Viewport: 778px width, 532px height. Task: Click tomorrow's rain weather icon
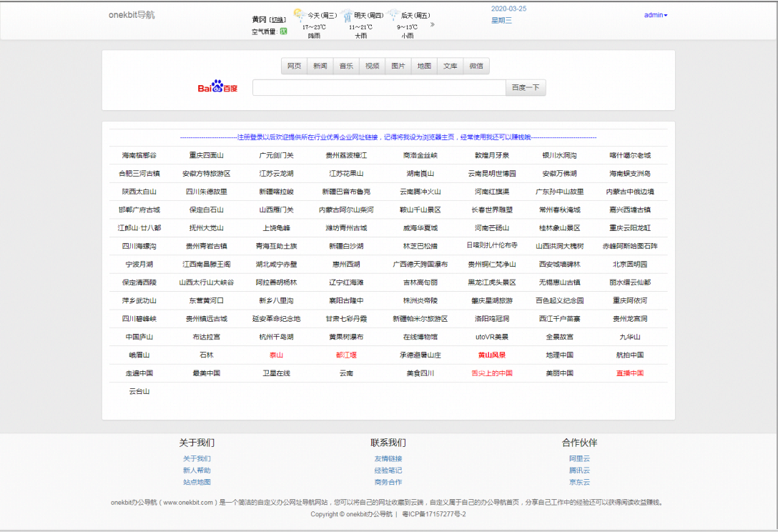[x=346, y=14]
